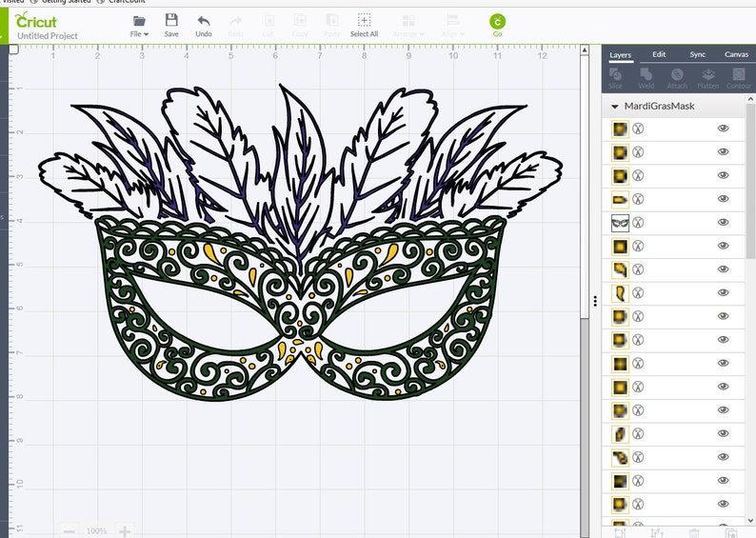Collapse the MardiGrasMask layer group
756x538 pixels.
pyautogui.click(x=615, y=107)
